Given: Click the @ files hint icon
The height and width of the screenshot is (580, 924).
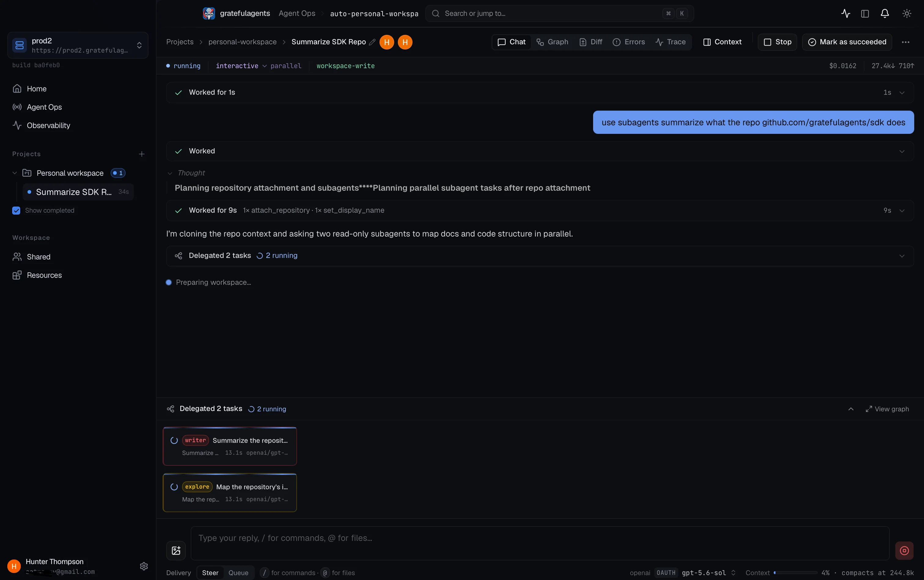Looking at the screenshot, I should [325, 573].
